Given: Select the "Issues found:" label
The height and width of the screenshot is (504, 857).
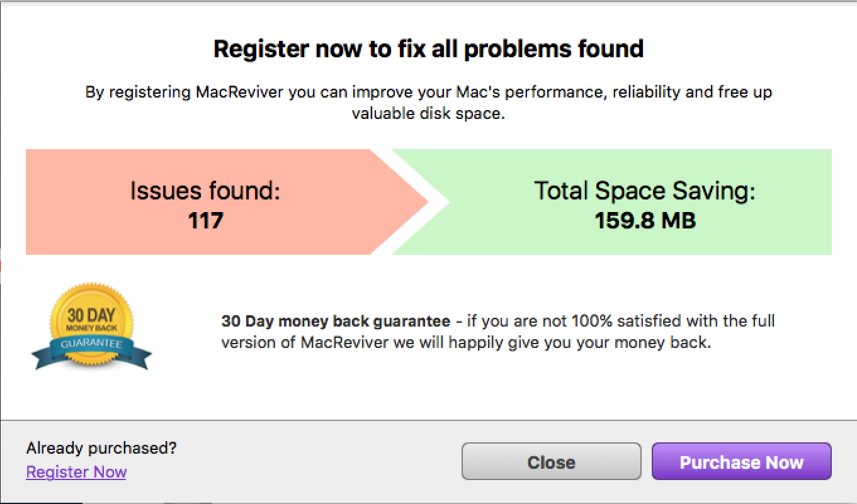Looking at the screenshot, I should 205,191.
